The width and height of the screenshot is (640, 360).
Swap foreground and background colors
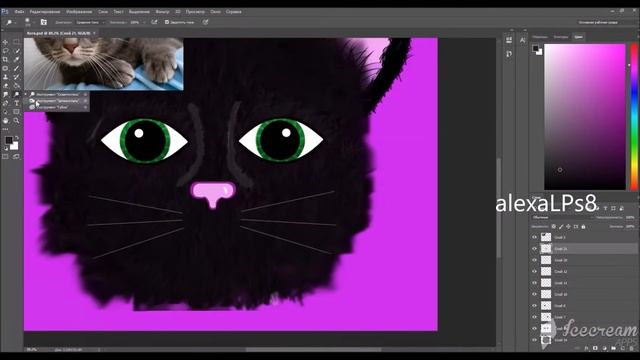click(16, 138)
